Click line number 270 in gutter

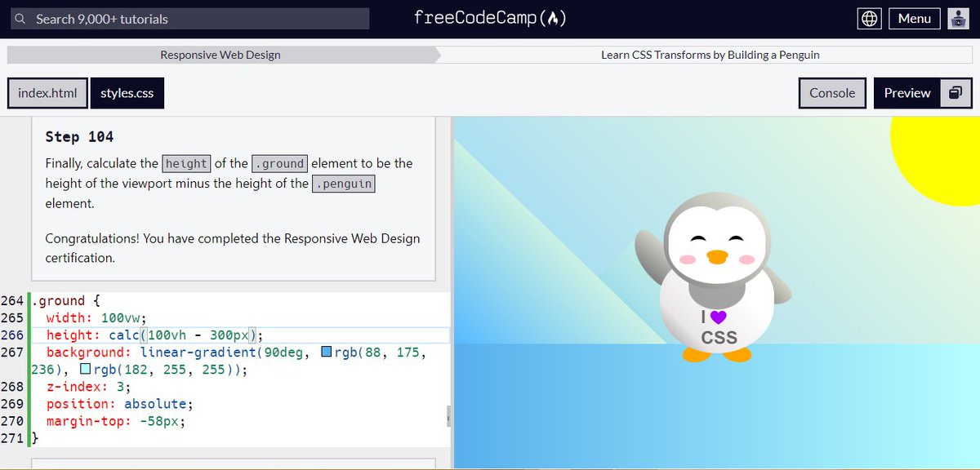[x=13, y=422]
